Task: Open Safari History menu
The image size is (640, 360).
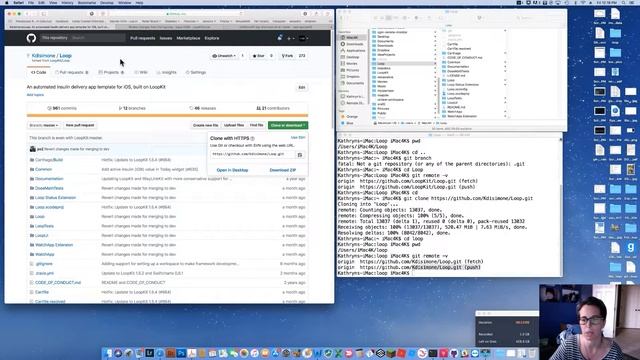Action: [67, 2]
